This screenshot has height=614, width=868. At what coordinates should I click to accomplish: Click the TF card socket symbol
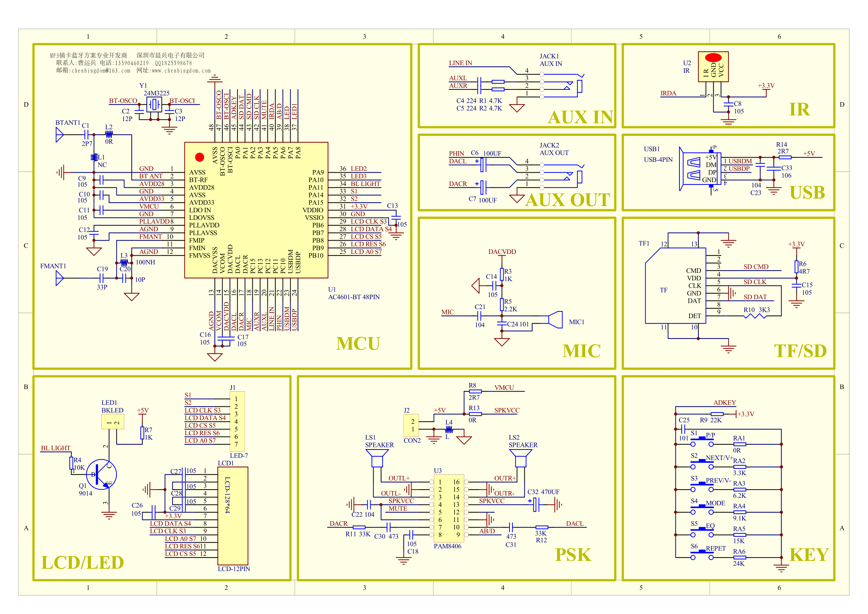675,286
